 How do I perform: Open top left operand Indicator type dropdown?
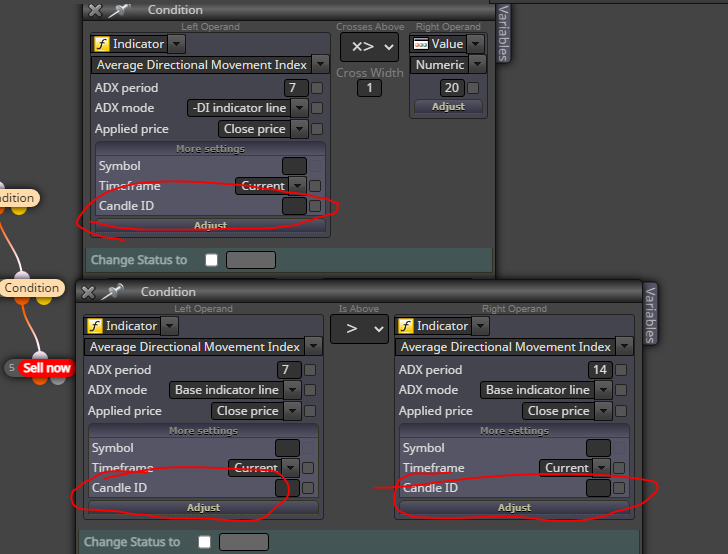(x=176, y=44)
